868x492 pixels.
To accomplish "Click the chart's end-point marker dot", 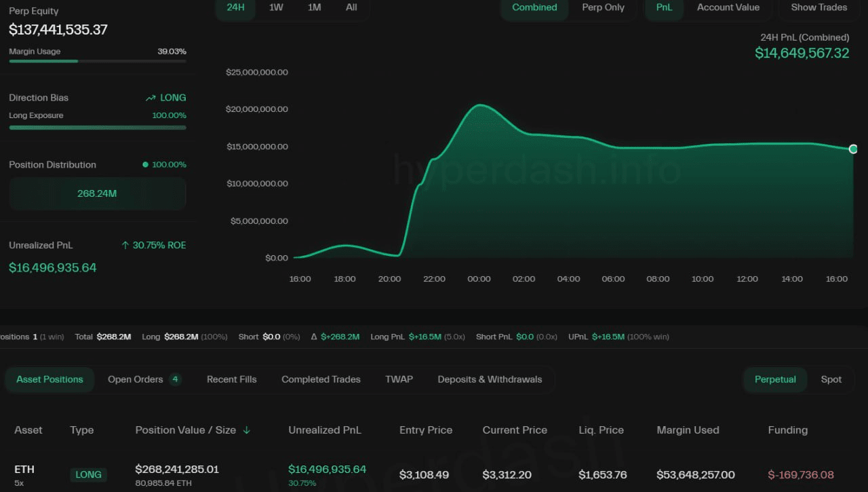I will 853,149.
